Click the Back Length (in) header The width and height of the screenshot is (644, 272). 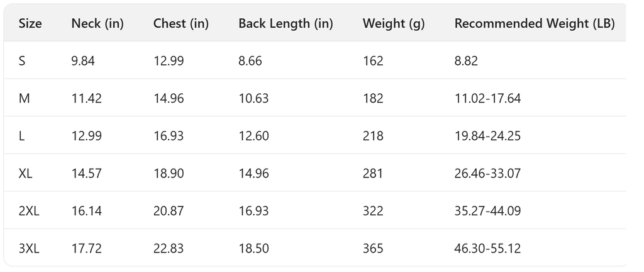pos(286,24)
